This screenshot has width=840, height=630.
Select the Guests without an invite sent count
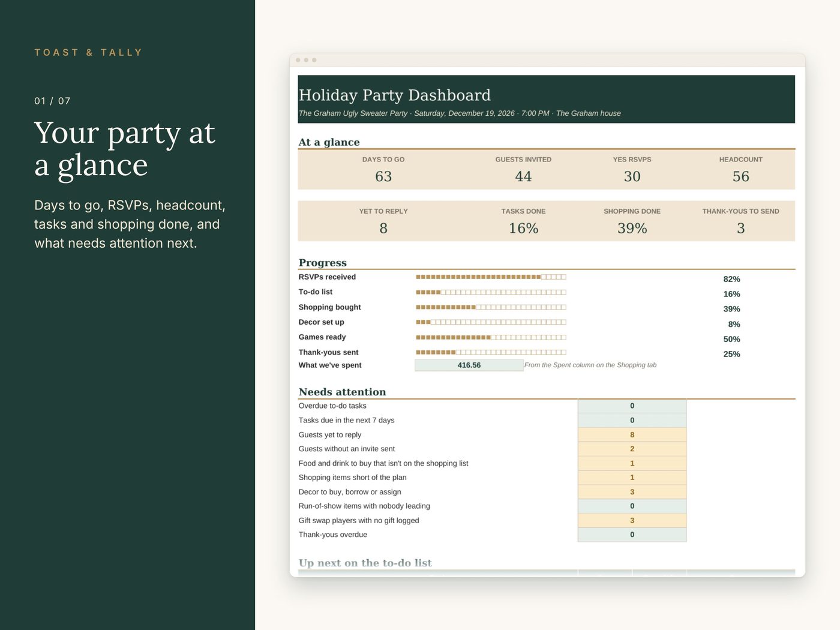click(x=632, y=449)
